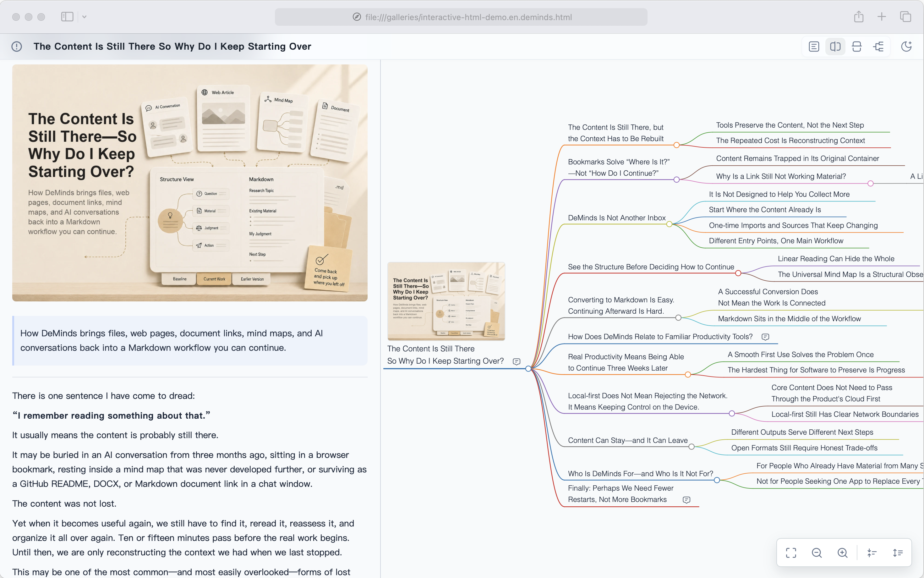Image resolution: width=924 pixels, height=578 pixels.
Task: Select 'Markdown Sits in the Middle of the Workflow'
Action: [789, 318]
